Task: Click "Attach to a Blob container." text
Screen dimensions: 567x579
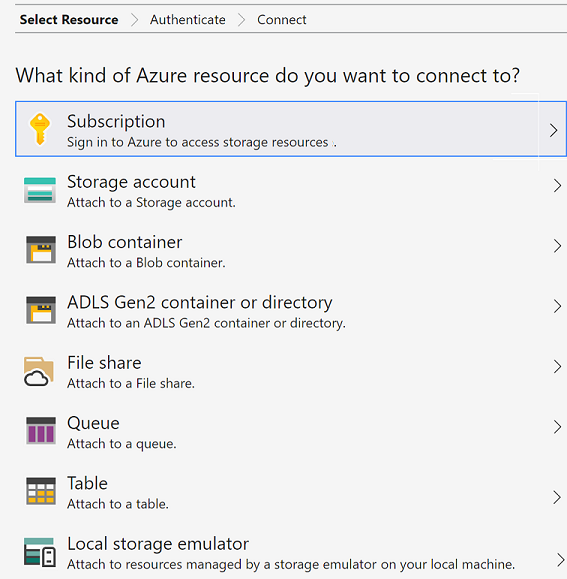Action: pos(146,263)
